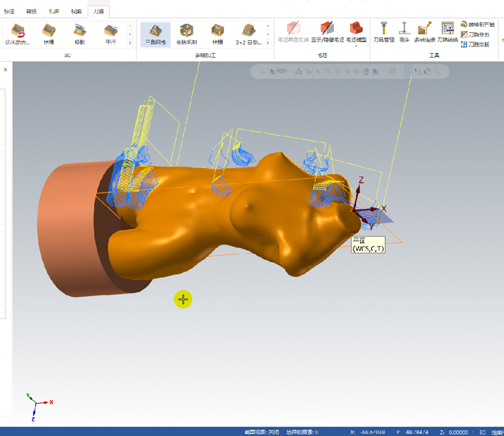Image resolution: width=504 pixels, height=436 pixels.
Task: Switch to the 机床 ribbon tab
Action: pos(54,11)
